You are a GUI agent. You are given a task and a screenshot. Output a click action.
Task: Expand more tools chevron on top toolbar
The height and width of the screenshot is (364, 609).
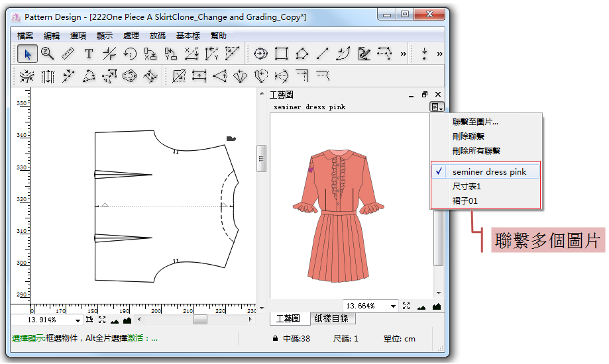pos(403,54)
